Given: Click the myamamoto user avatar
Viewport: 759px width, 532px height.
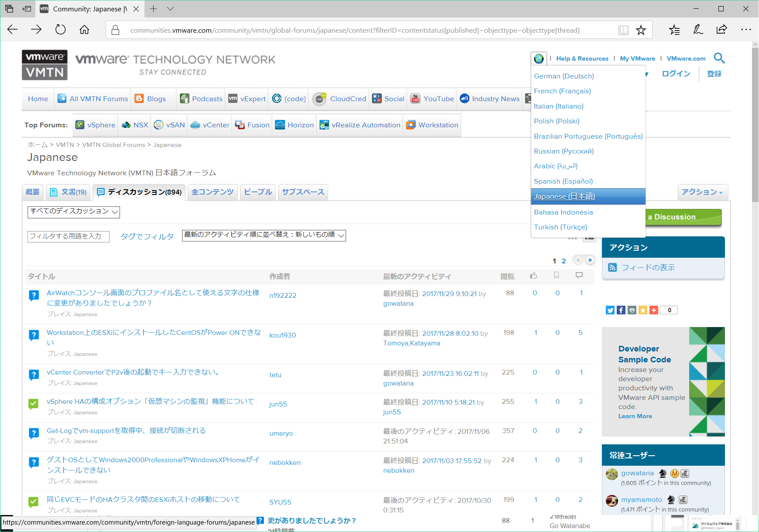Looking at the screenshot, I should pos(612,501).
